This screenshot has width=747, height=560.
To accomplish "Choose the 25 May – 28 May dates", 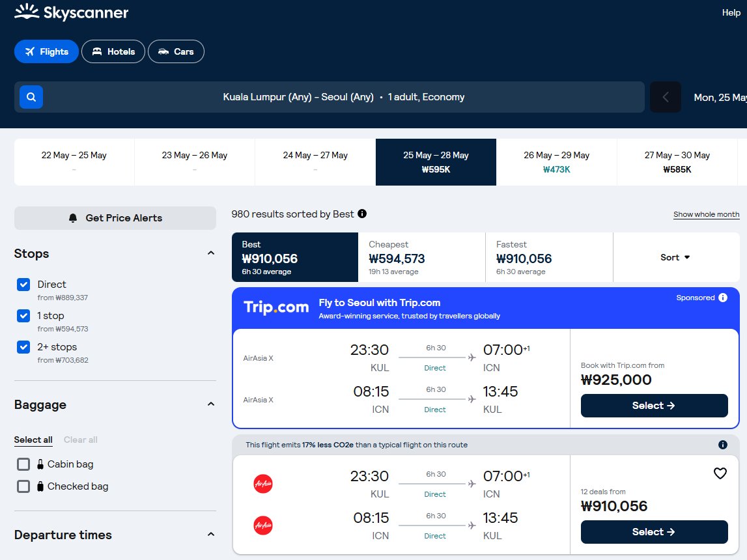I will pos(436,162).
